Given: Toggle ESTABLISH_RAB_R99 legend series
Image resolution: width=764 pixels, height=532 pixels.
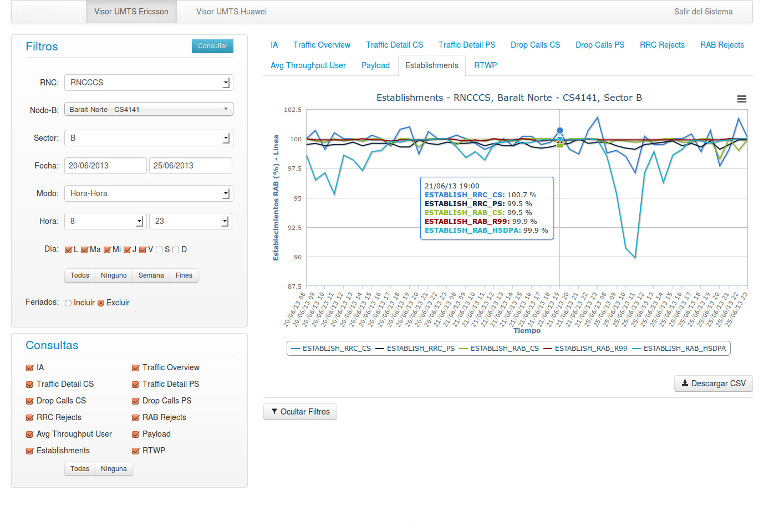Looking at the screenshot, I should 585,349.
